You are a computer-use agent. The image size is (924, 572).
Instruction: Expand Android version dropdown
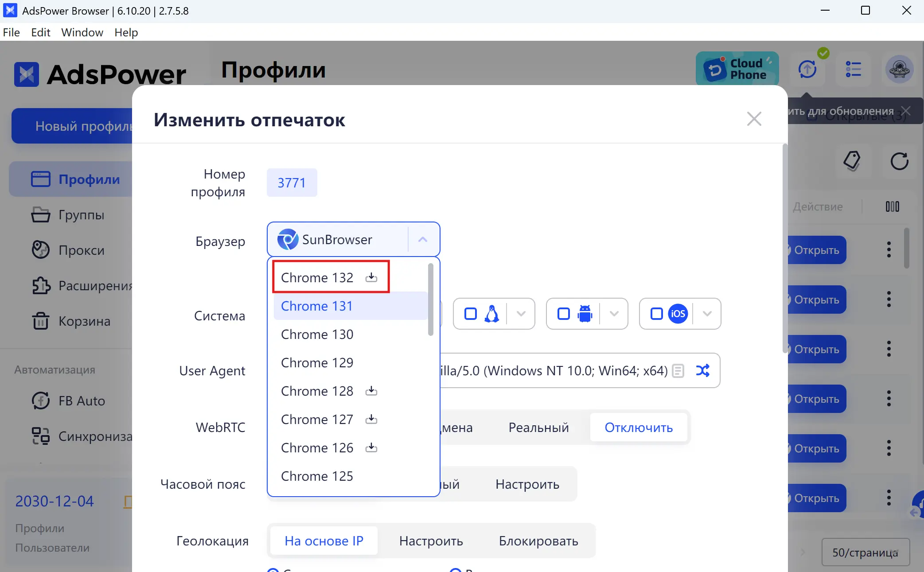tap(614, 314)
